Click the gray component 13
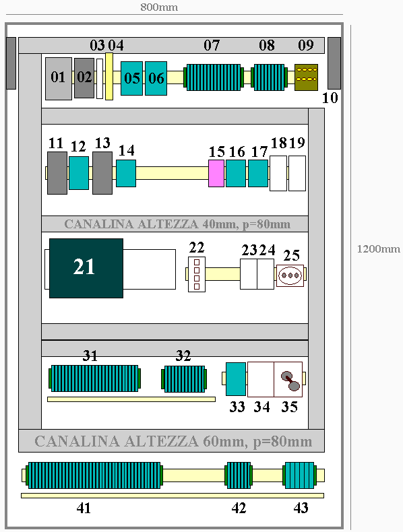The image size is (403, 532). coord(102,173)
